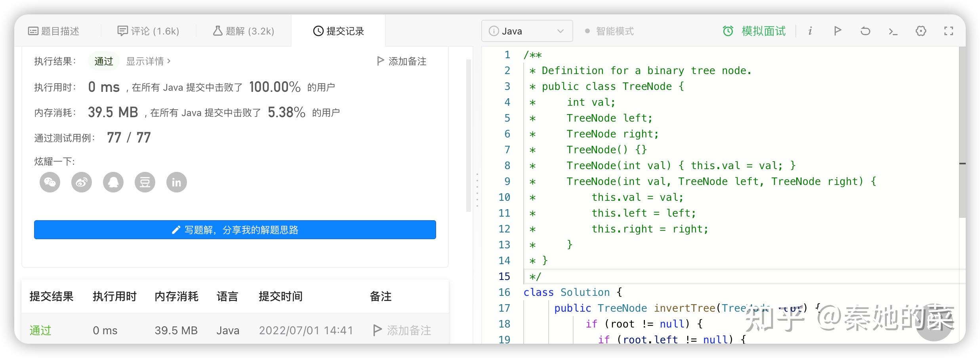Show editor info via the i icon
Viewport: 980px width, 358px height.
tap(810, 31)
